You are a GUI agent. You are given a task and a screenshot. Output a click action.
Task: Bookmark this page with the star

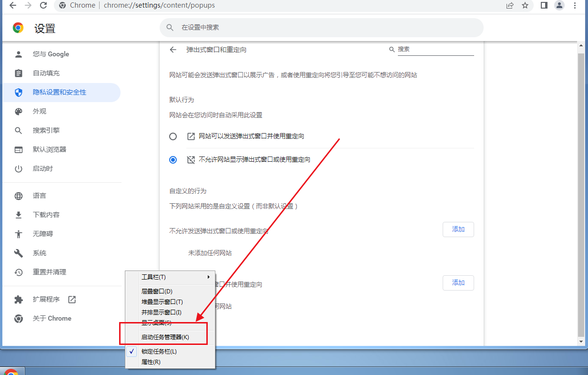[525, 5]
